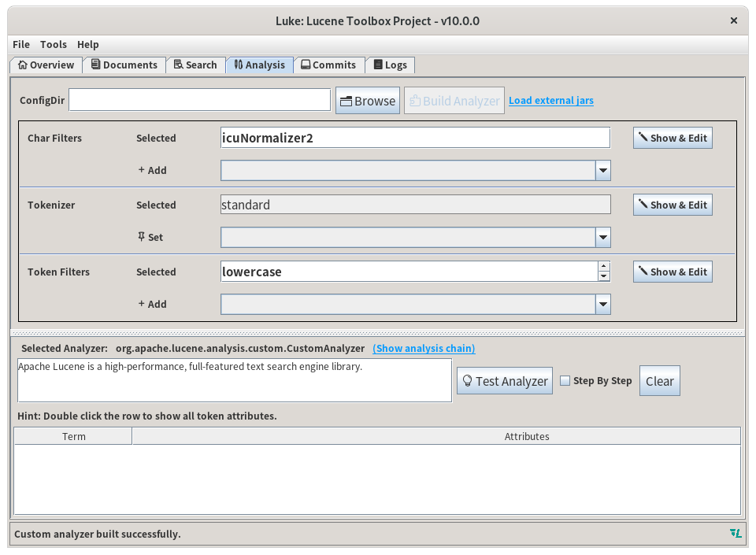Click the Custom analyzer built successfully status text
Image resolution: width=756 pixels, height=555 pixels.
point(98,534)
